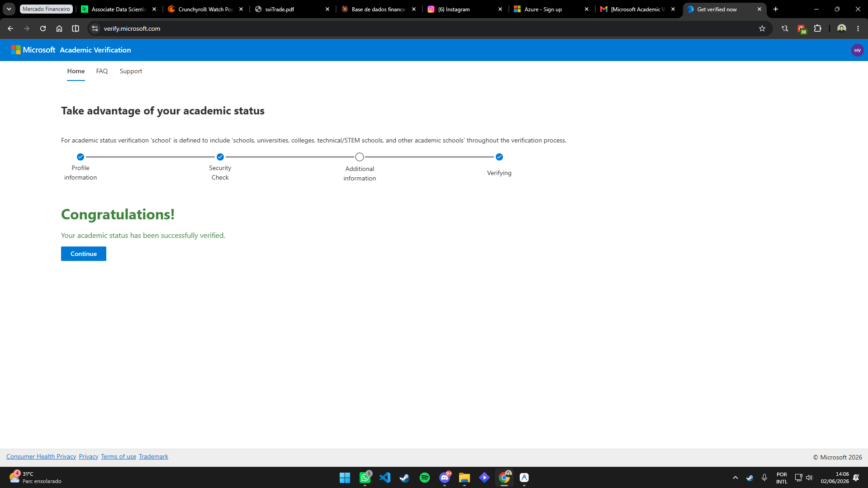The width and height of the screenshot is (868, 488).
Task: Open the browser home page
Action: pos(59,28)
